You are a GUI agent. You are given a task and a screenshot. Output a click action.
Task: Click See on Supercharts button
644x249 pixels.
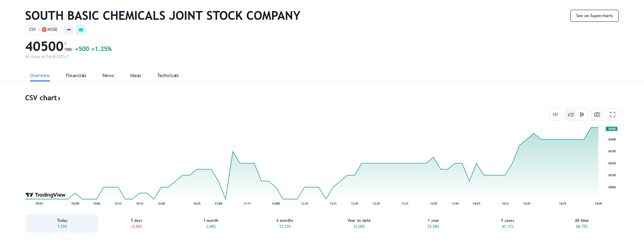click(594, 16)
